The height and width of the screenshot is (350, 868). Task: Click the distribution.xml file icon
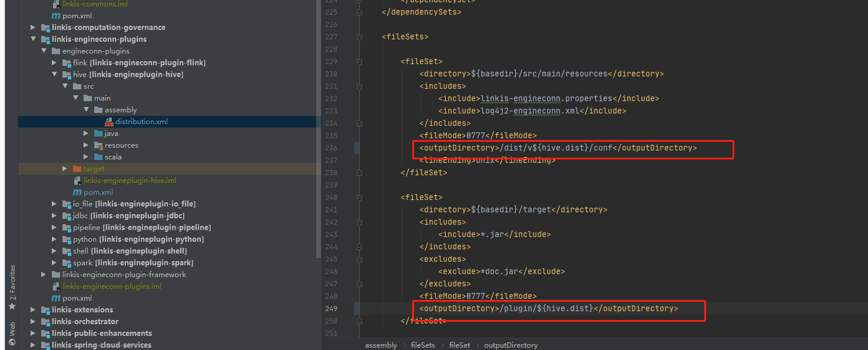coord(109,122)
